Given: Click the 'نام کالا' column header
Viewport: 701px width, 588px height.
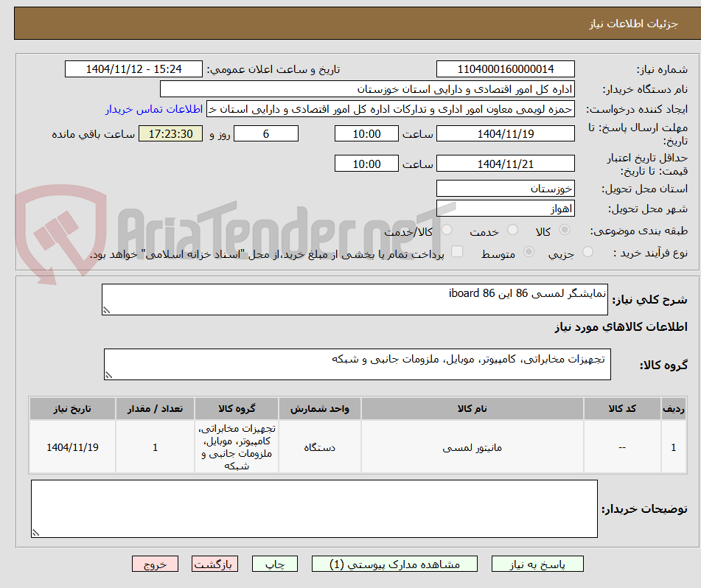Looking at the screenshot, I should click(472, 409).
